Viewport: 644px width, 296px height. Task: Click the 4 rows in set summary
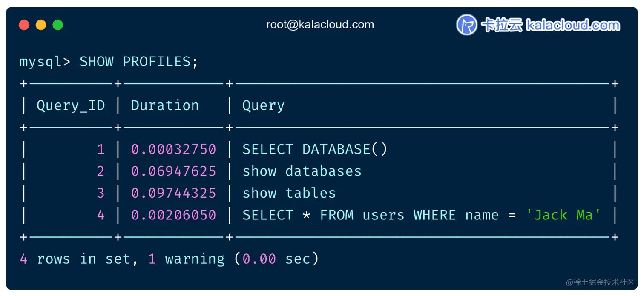pos(170,259)
